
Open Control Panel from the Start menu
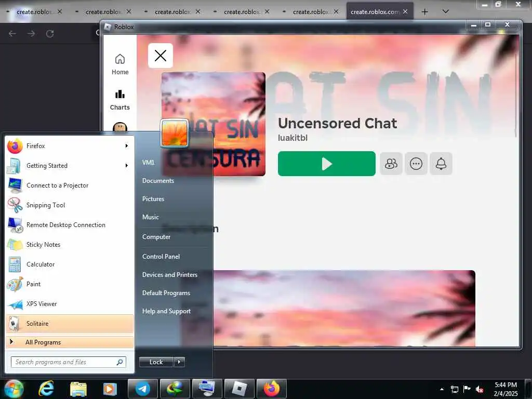point(161,257)
